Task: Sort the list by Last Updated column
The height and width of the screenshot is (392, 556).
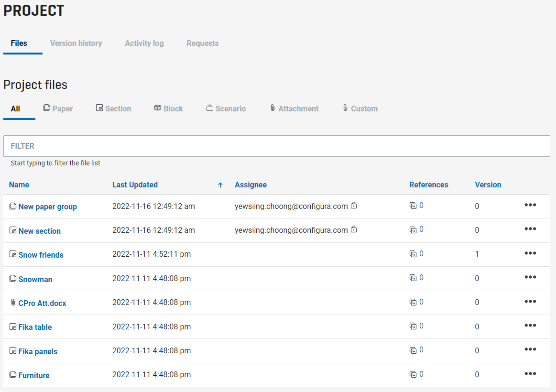Action: 135,185
